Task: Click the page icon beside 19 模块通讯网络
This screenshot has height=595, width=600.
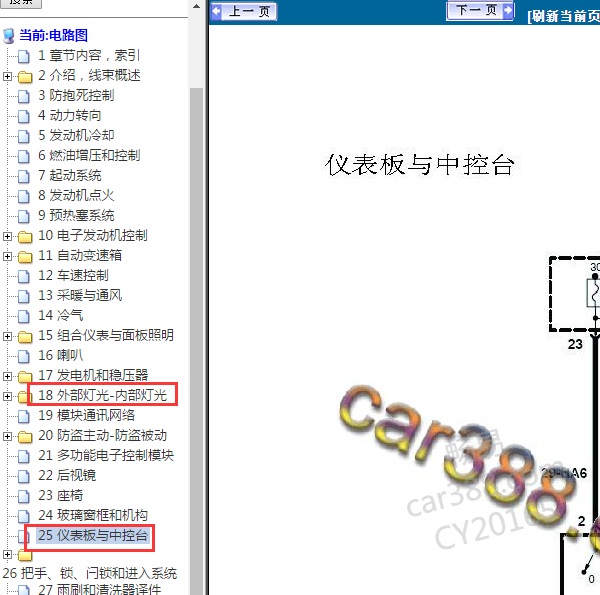Action: 24,416
